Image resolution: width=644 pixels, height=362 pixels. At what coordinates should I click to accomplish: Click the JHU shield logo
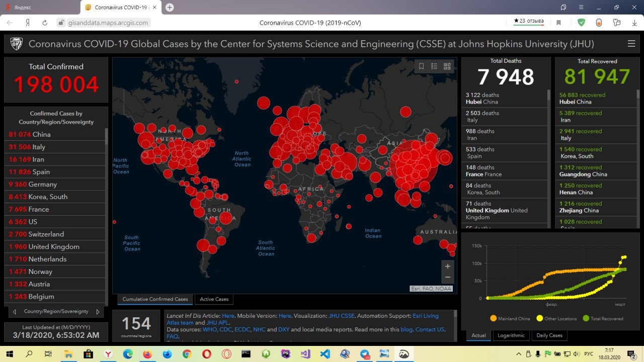[17, 44]
